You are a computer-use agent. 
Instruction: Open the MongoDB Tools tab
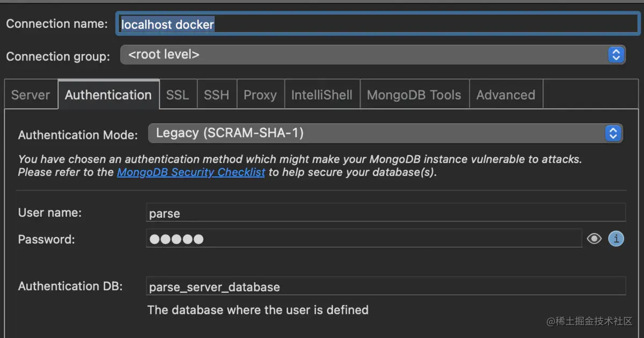414,95
